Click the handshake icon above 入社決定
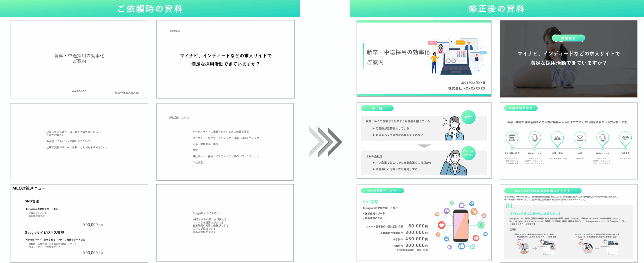The width and height of the screenshot is (644, 263). point(625,138)
